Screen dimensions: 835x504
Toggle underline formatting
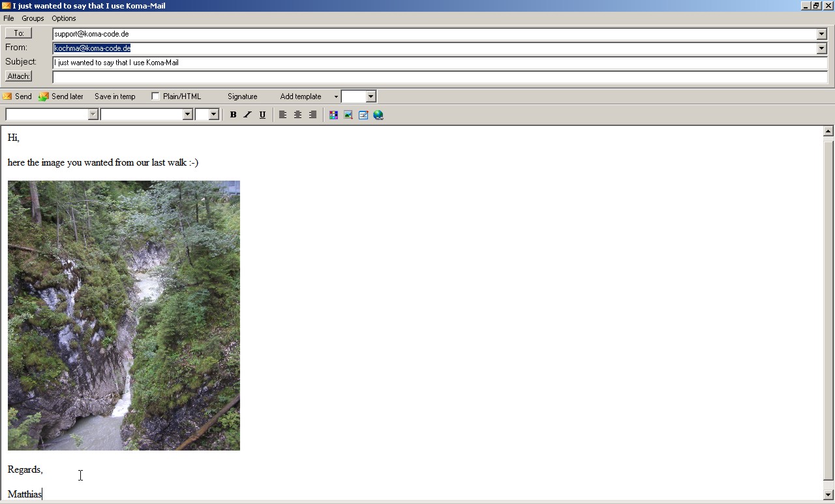pos(262,115)
